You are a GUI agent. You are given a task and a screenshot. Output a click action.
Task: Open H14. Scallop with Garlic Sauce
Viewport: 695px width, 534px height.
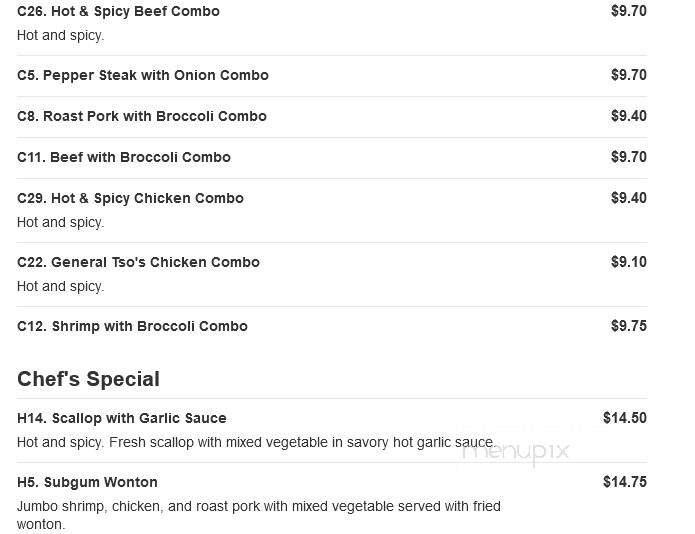tap(121, 418)
